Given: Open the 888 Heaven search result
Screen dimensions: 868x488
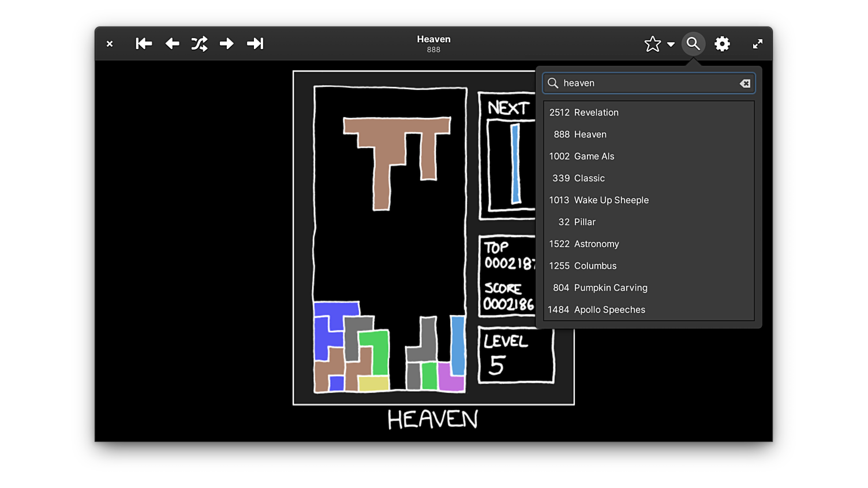Looking at the screenshot, I should pyautogui.click(x=578, y=134).
